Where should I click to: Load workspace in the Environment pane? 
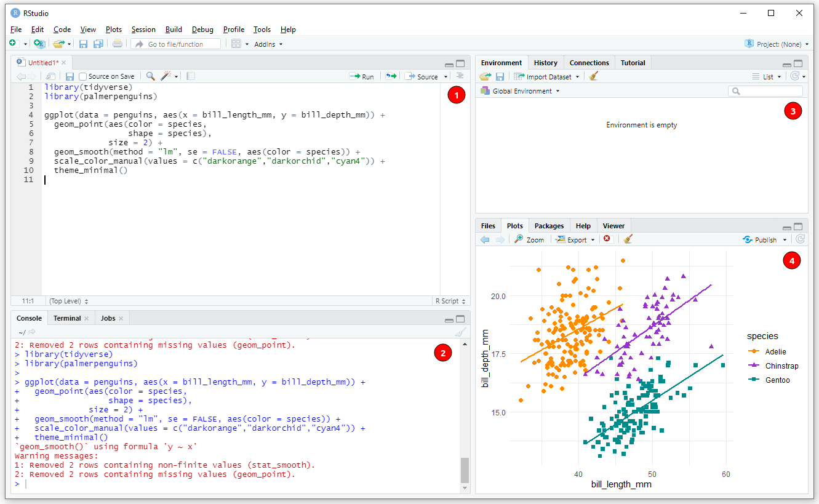[x=485, y=76]
